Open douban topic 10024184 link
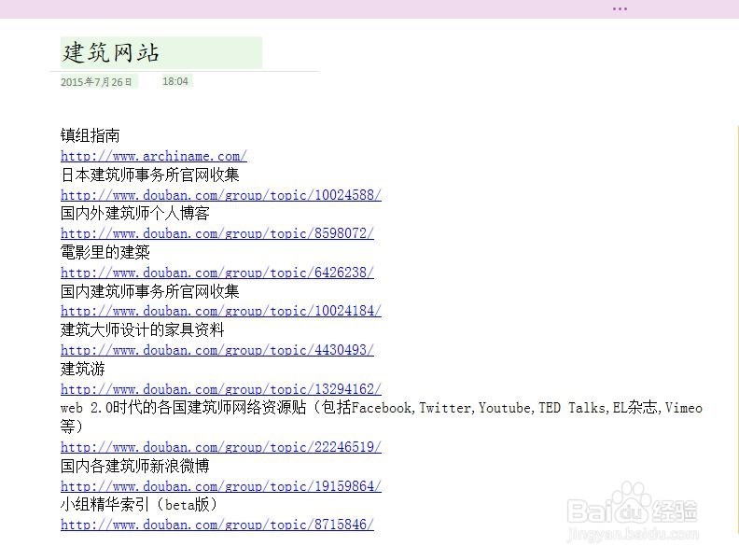739x560 pixels. pyautogui.click(x=221, y=311)
